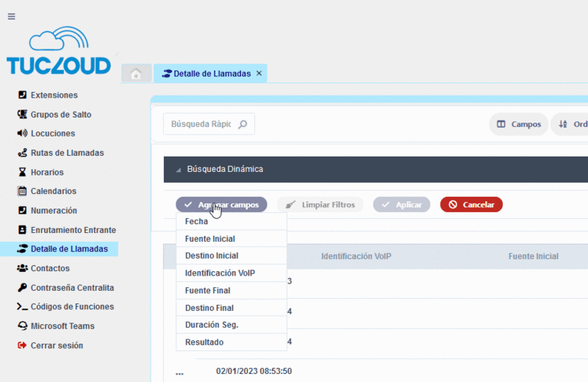
Task: Open the Agregar campos dropdown
Action: click(221, 205)
